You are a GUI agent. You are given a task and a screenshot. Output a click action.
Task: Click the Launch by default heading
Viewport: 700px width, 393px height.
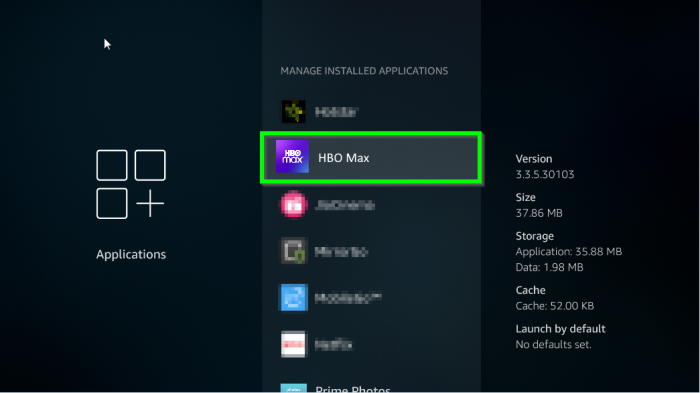(x=560, y=329)
